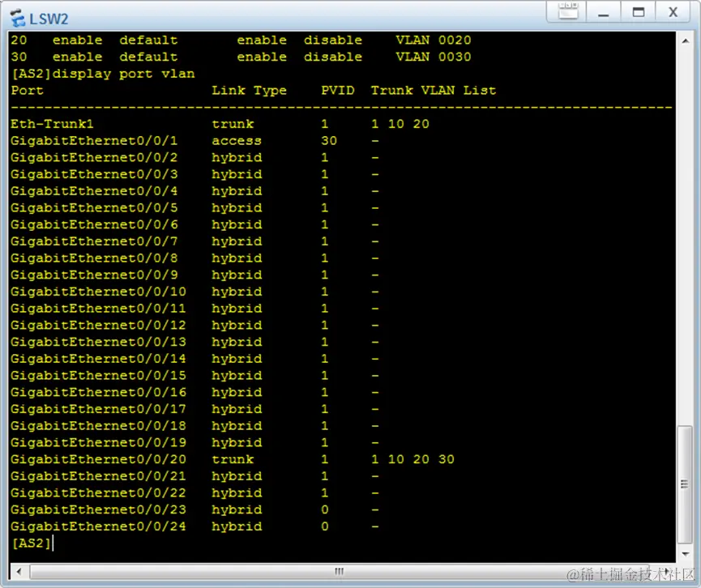Click 'GigabitEthernet0/0/9' port name

click(x=94, y=275)
